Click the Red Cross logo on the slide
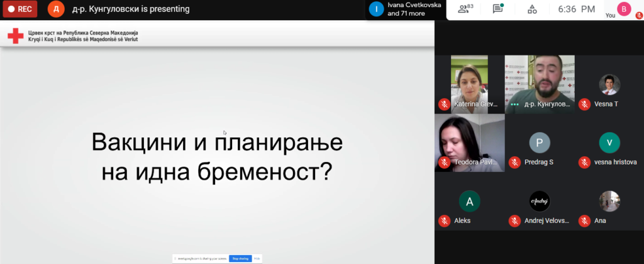Viewport: 644px width, 264px height. coord(15,36)
